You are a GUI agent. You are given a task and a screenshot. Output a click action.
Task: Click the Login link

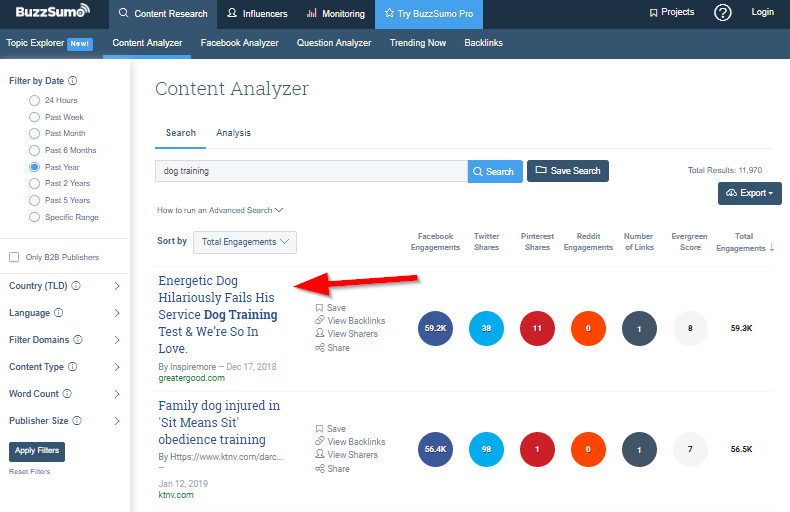[x=762, y=12]
